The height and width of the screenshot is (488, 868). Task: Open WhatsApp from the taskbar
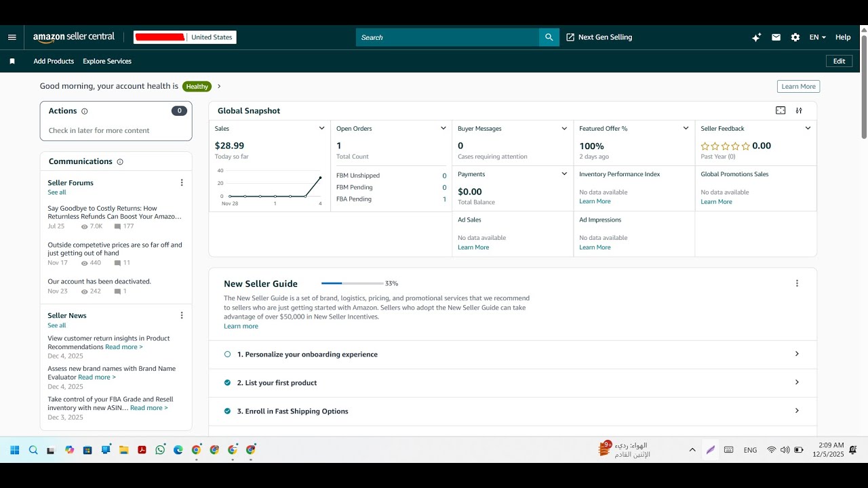pos(160,449)
